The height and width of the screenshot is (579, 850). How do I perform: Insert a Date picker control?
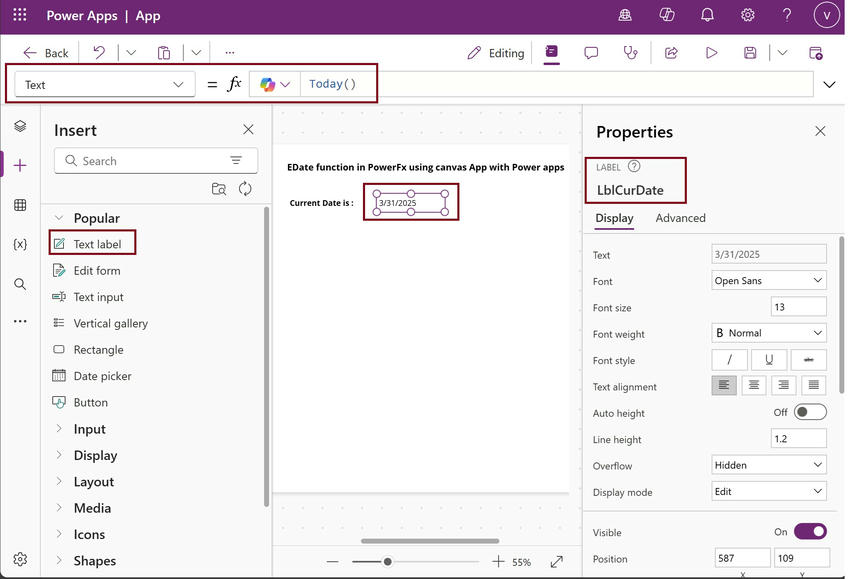click(92, 376)
